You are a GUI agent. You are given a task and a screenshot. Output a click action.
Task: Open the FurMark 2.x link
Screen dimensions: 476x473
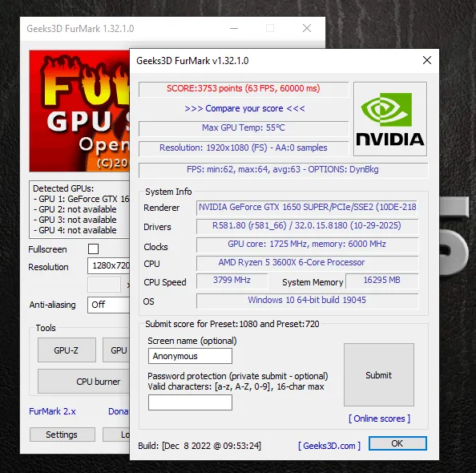pos(52,411)
